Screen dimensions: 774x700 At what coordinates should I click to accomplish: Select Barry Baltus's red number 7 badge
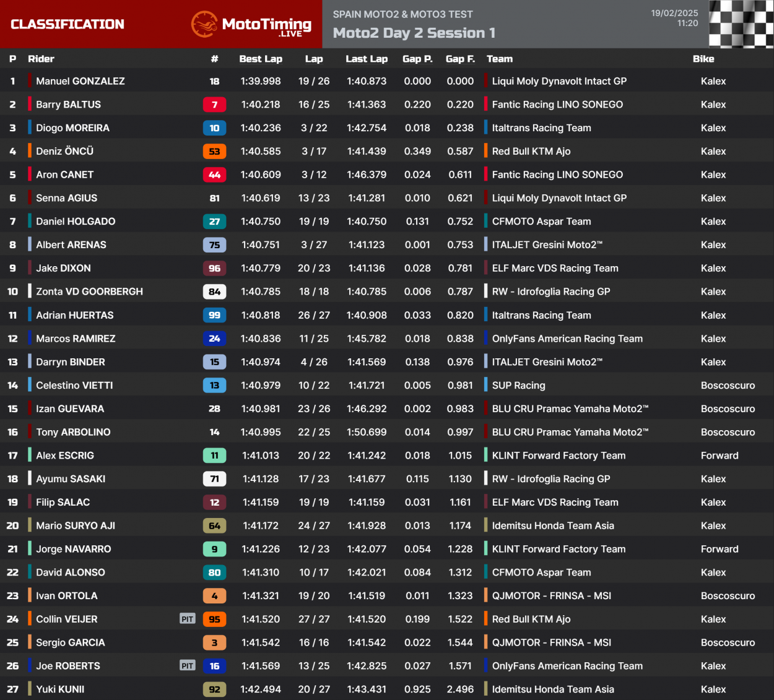click(214, 104)
